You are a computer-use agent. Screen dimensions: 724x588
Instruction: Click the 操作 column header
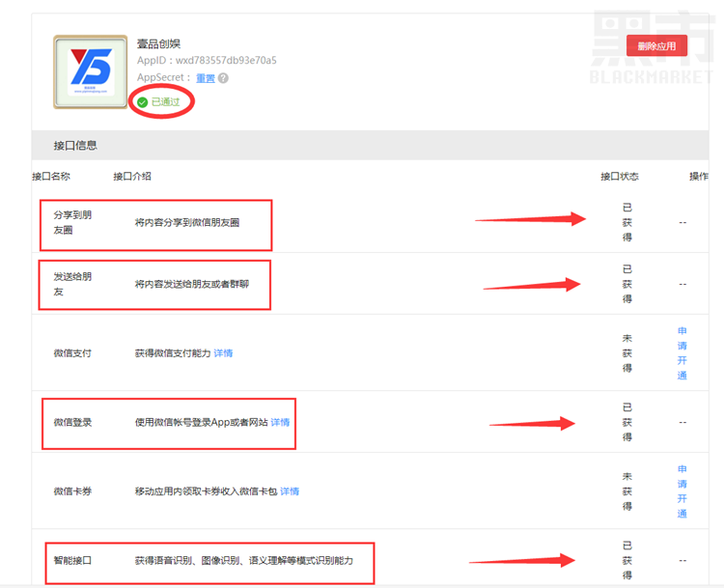click(699, 176)
